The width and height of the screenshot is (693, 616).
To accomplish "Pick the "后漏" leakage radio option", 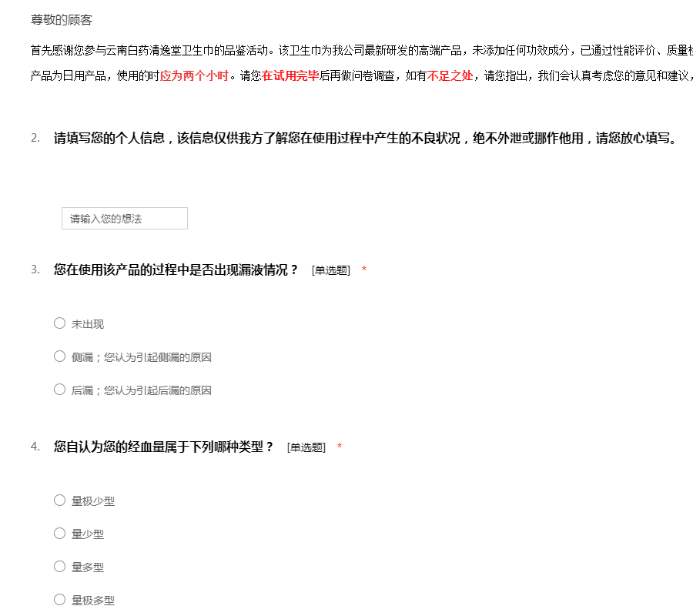I will 59,390.
